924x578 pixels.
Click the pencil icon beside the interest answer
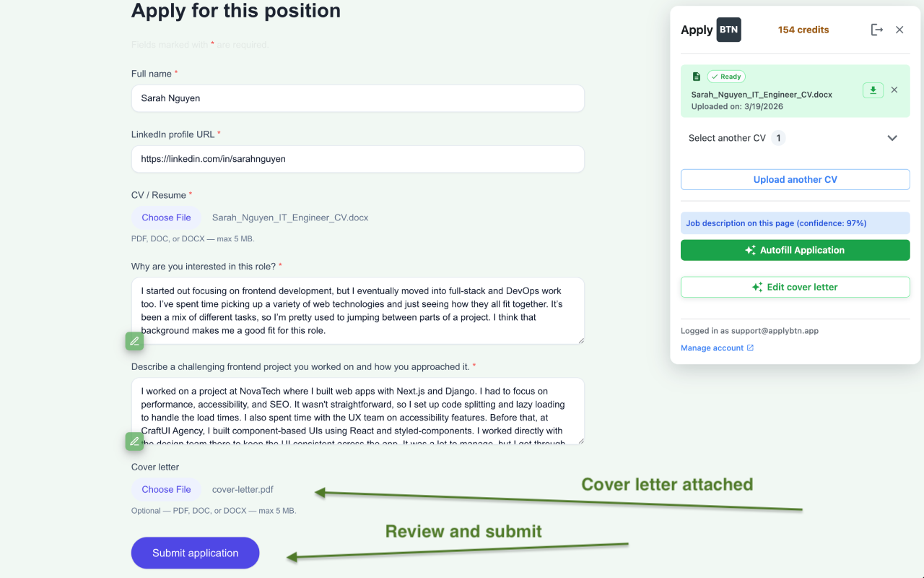coord(134,340)
